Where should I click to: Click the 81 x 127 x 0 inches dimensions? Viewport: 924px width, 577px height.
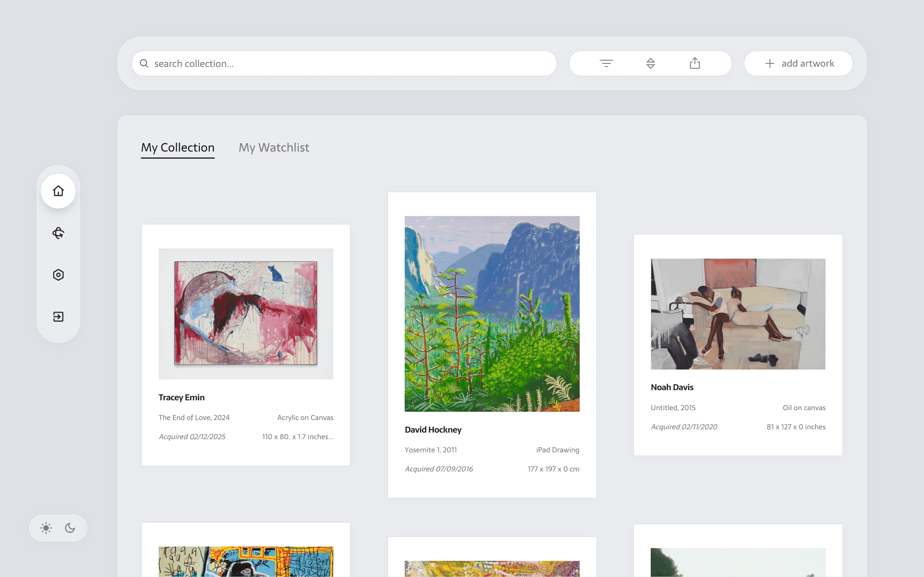pyautogui.click(x=796, y=427)
